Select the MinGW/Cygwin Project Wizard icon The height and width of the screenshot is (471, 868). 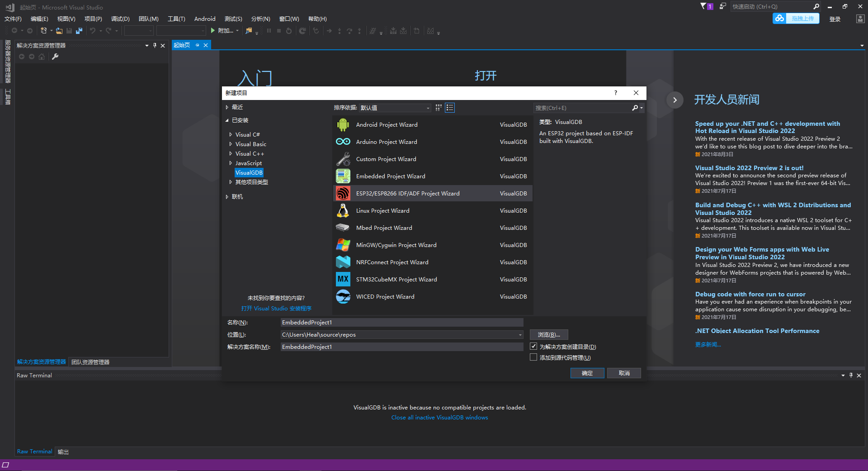[343, 245]
